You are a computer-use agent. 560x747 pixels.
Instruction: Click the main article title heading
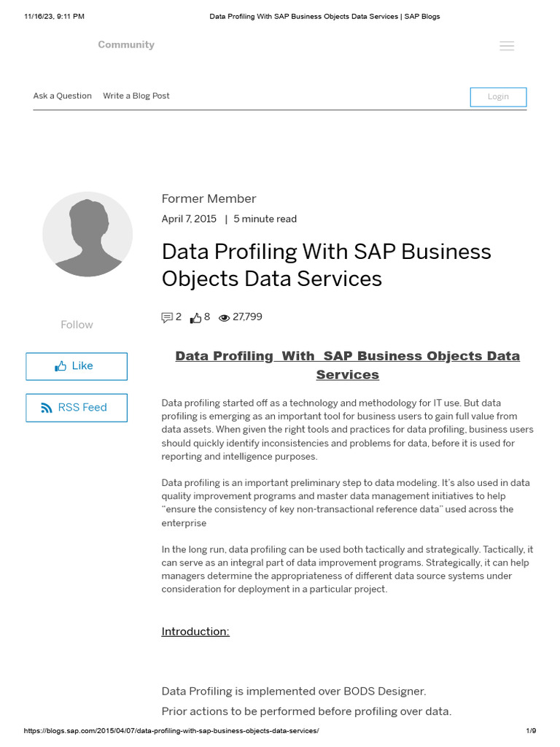(x=326, y=265)
